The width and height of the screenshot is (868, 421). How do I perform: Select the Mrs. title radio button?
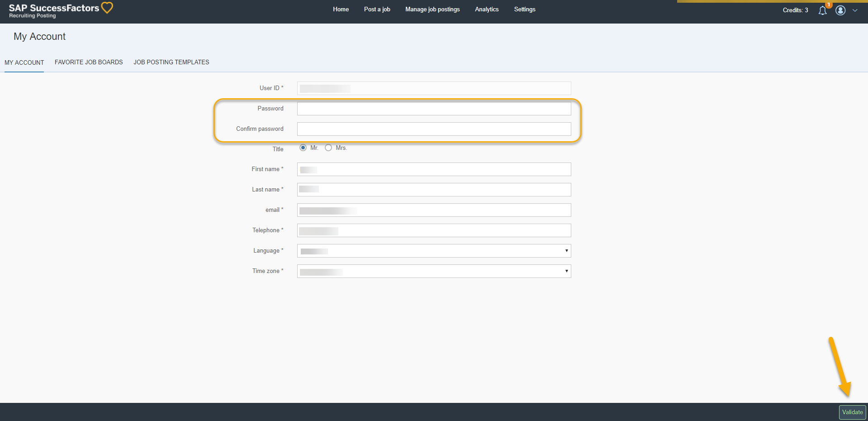(x=328, y=148)
